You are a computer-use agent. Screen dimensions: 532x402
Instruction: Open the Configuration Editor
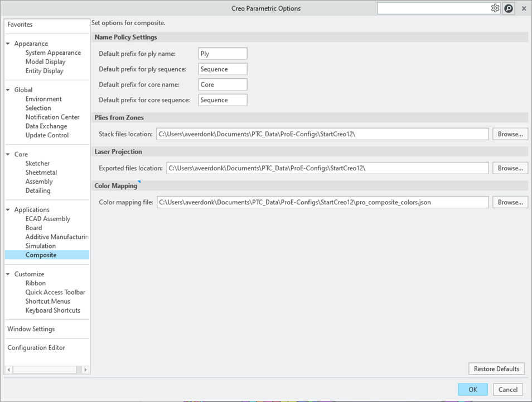click(36, 348)
